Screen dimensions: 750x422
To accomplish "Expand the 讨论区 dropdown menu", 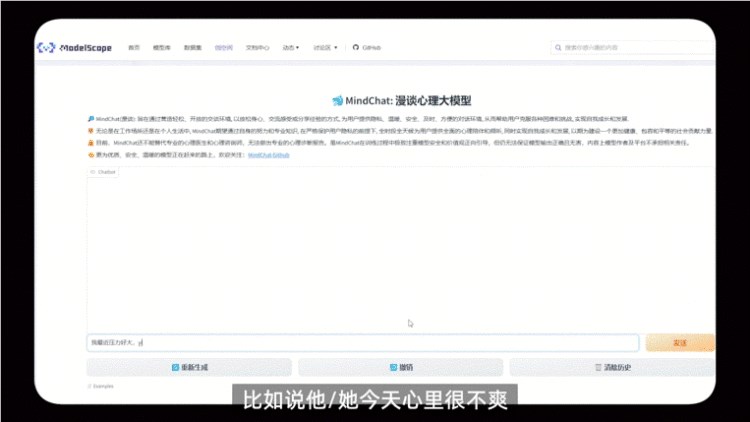I will tap(324, 47).
